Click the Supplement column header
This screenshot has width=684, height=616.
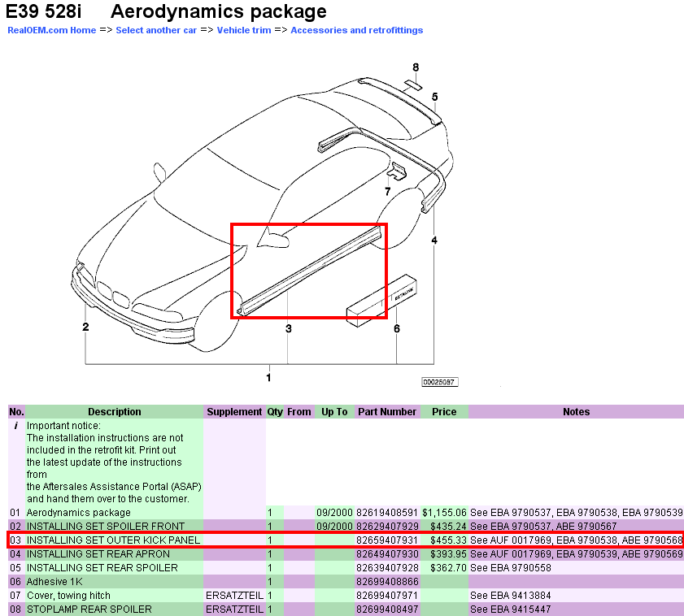[x=234, y=412]
